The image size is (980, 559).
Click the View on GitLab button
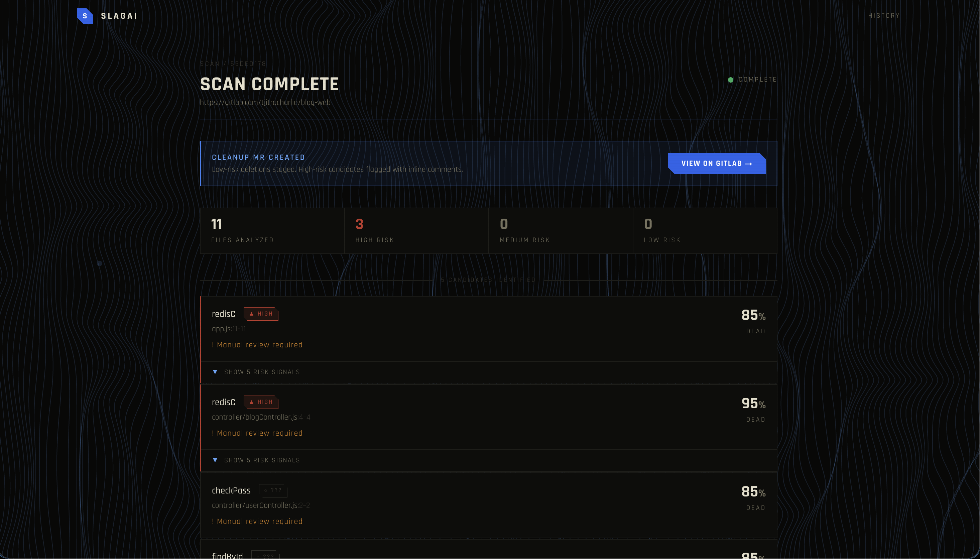[x=717, y=163]
